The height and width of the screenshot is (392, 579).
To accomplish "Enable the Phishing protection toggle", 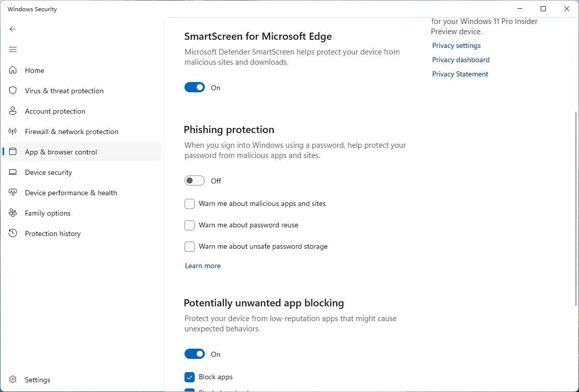I will point(194,180).
